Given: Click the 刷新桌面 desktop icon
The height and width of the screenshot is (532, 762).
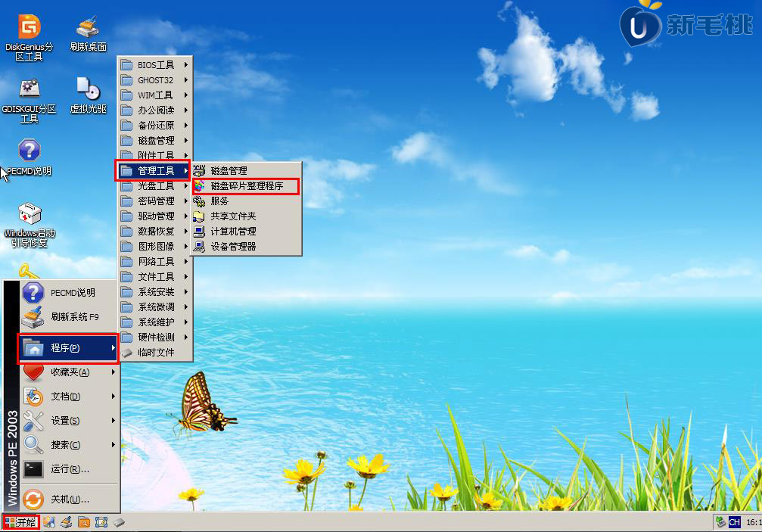Looking at the screenshot, I should (88, 33).
